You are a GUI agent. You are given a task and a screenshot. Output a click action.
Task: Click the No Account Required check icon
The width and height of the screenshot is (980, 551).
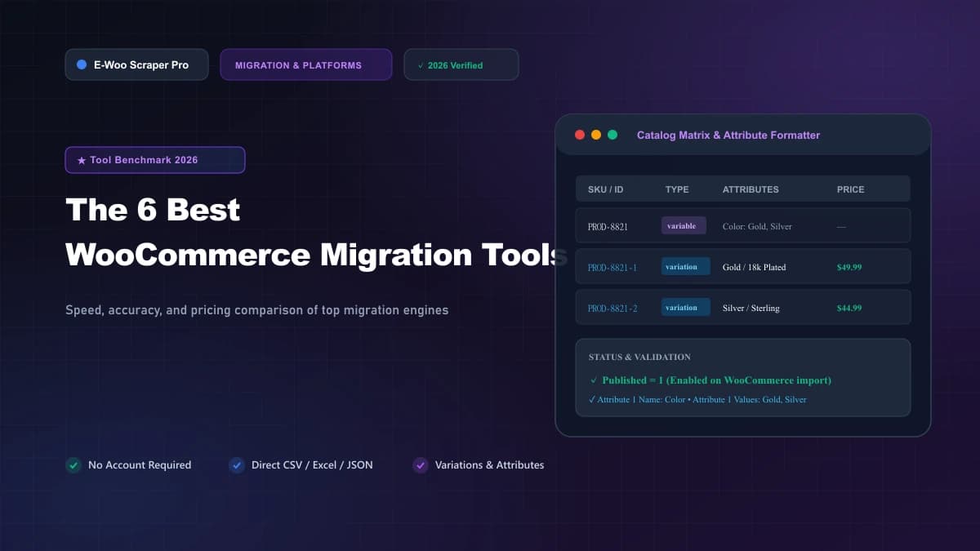[73, 465]
